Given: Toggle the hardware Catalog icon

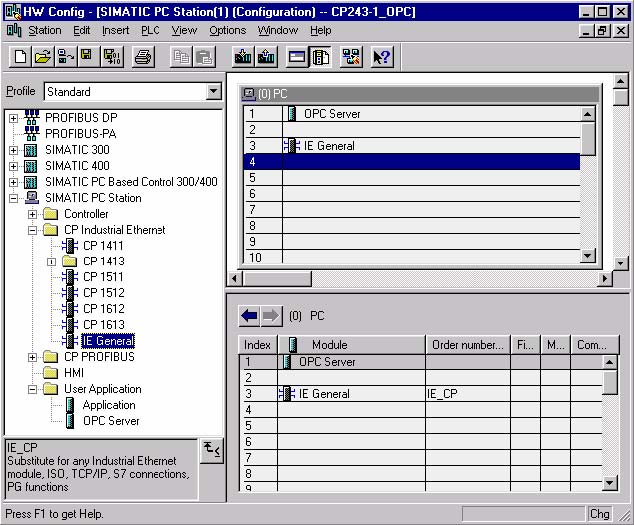Looking at the screenshot, I should point(320,57).
